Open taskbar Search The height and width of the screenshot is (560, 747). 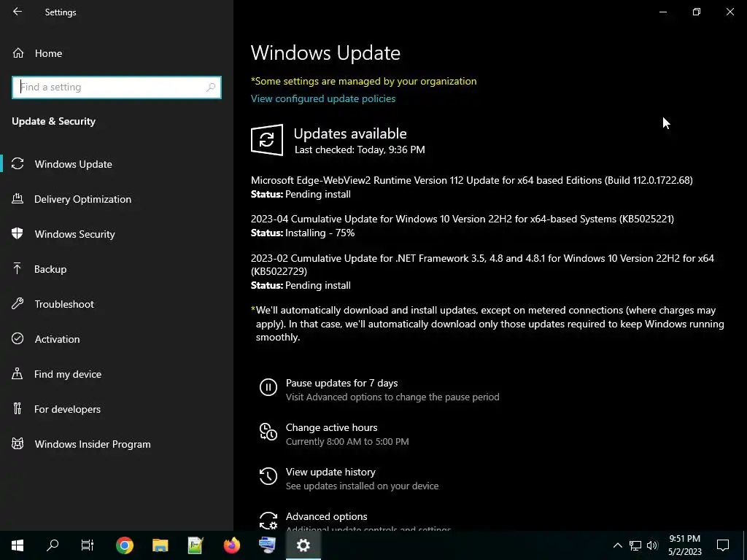pos(53,545)
